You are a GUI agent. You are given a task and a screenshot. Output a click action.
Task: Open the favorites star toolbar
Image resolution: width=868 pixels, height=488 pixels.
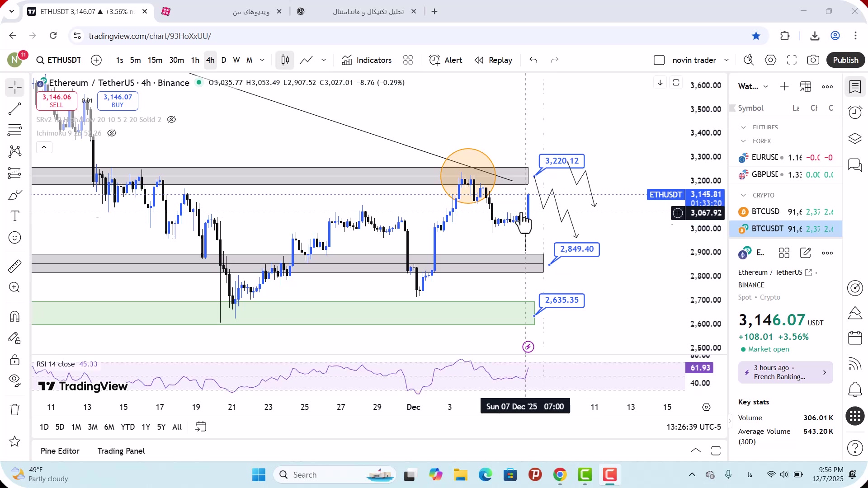[x=15, y=441]
